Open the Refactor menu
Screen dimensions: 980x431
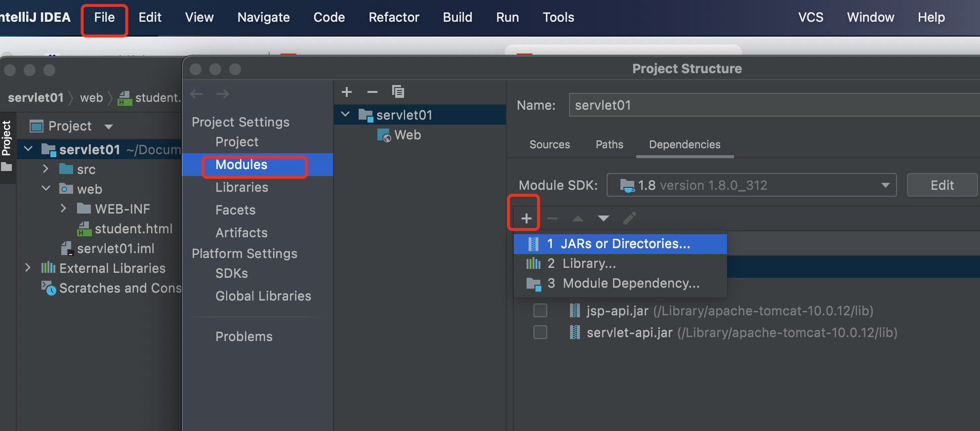394,17
